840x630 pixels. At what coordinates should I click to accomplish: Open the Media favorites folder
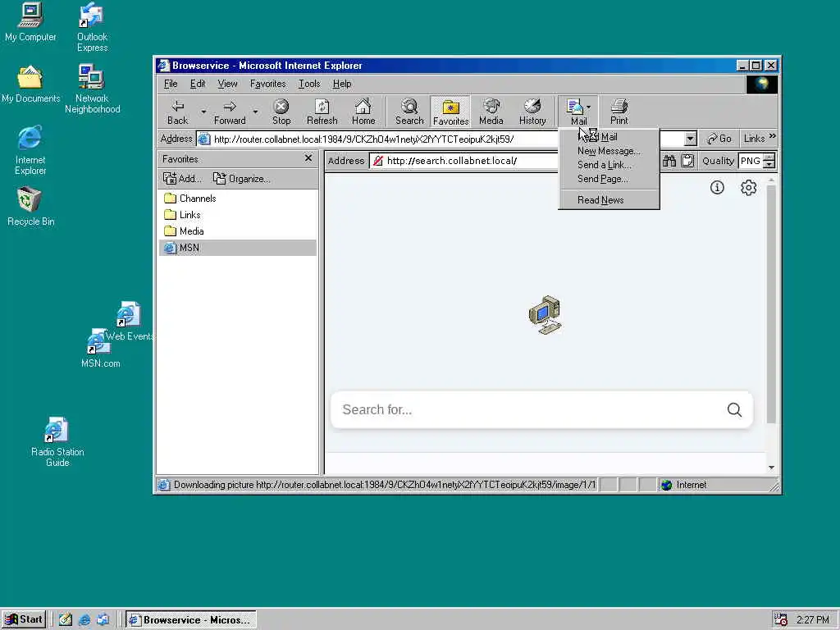pyautogui.click(x=185, y=231)
